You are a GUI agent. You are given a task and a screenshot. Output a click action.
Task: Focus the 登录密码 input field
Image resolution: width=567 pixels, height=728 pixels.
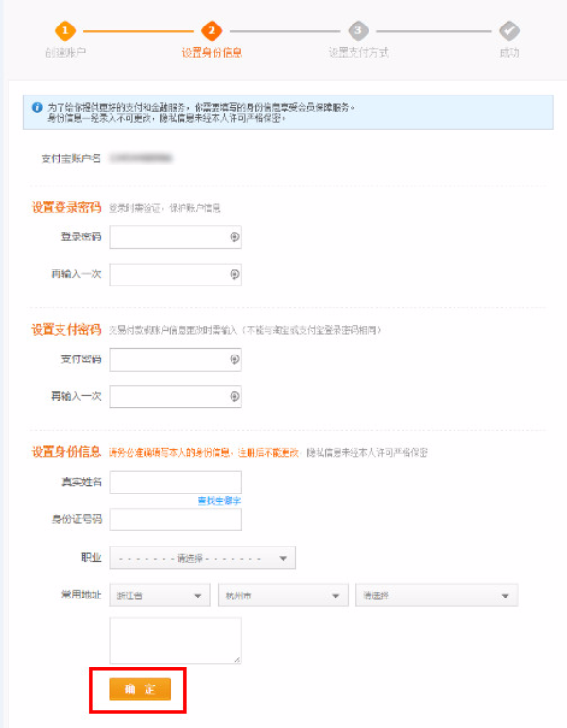click(x=168, y=237)
